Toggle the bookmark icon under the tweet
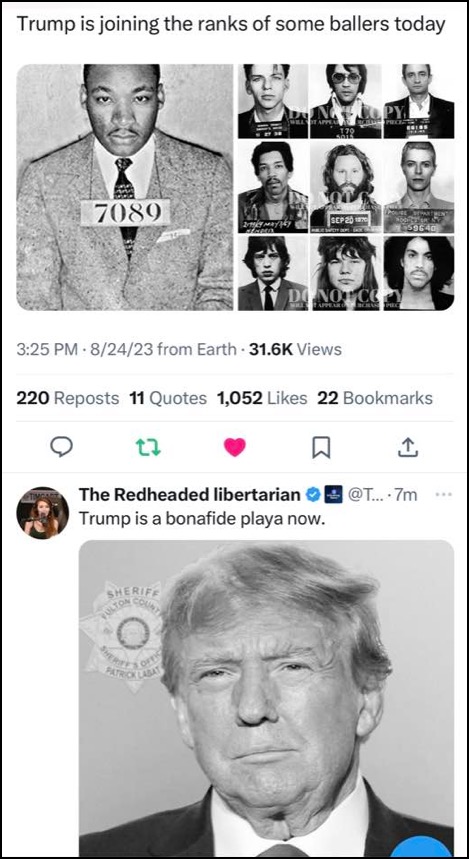This screenshot has height=859, width=469. pos(321,448)
